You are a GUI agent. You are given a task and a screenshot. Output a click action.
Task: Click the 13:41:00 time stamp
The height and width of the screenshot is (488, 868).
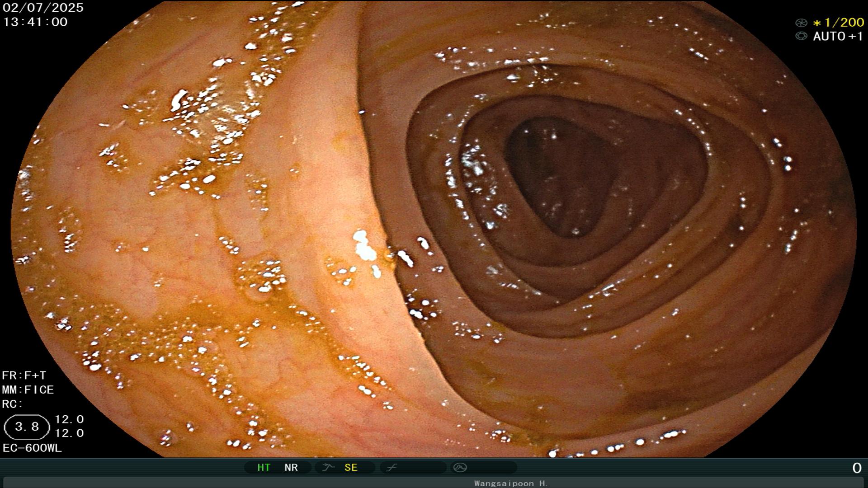(35, 22)
